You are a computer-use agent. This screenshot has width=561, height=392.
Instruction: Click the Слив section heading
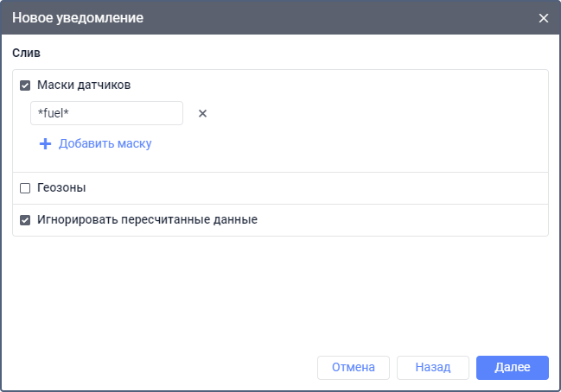coord(27,54)
